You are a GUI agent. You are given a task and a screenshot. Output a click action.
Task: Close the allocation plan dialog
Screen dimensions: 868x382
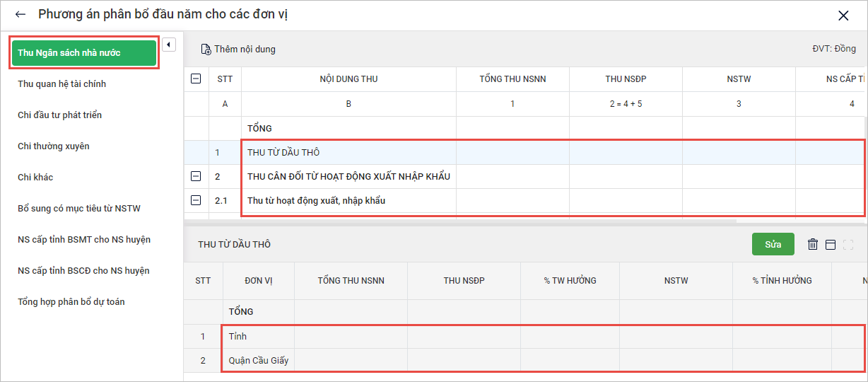point(843,16)
